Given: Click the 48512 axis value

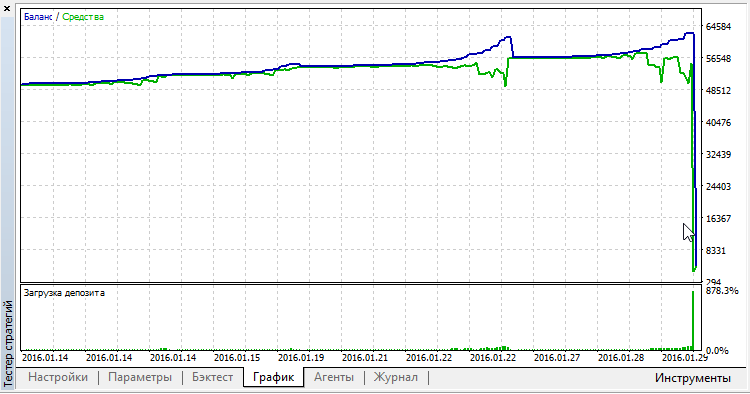Looking at the screenshot, I should pyautogui.click(x=718, y=91).
